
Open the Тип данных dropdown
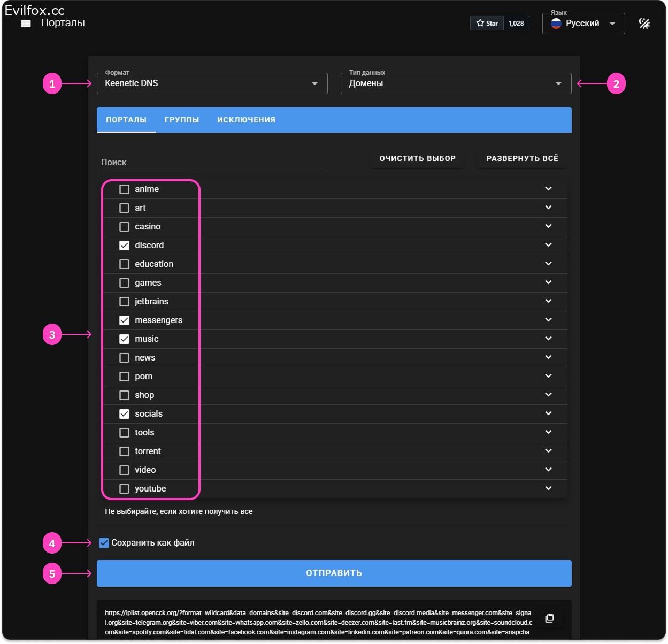(x=456, y=83)
